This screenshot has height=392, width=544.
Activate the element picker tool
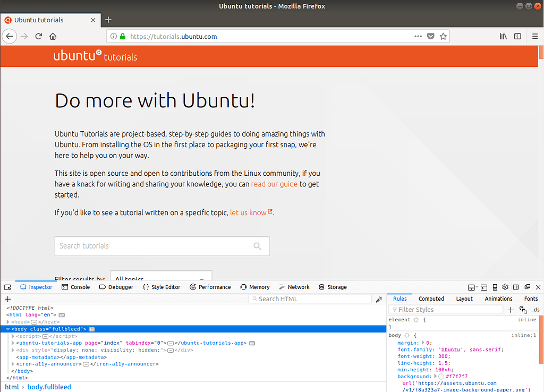(x=7, y=287)
